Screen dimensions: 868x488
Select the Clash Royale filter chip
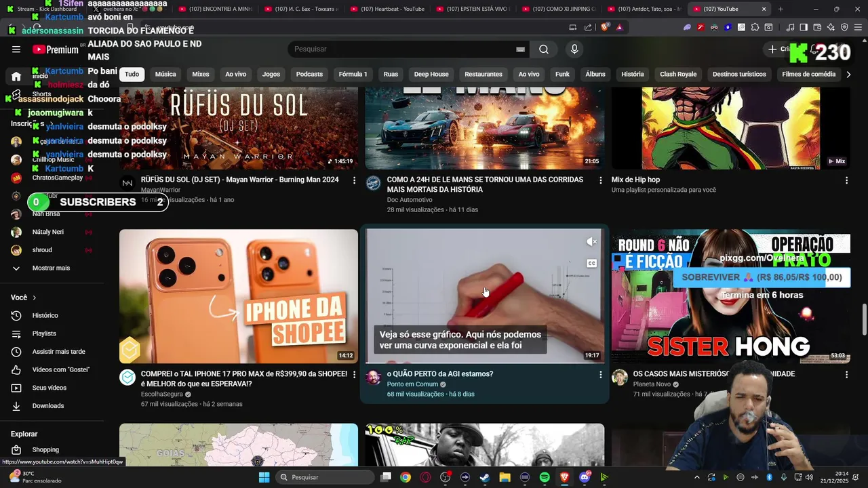[678, 75]
